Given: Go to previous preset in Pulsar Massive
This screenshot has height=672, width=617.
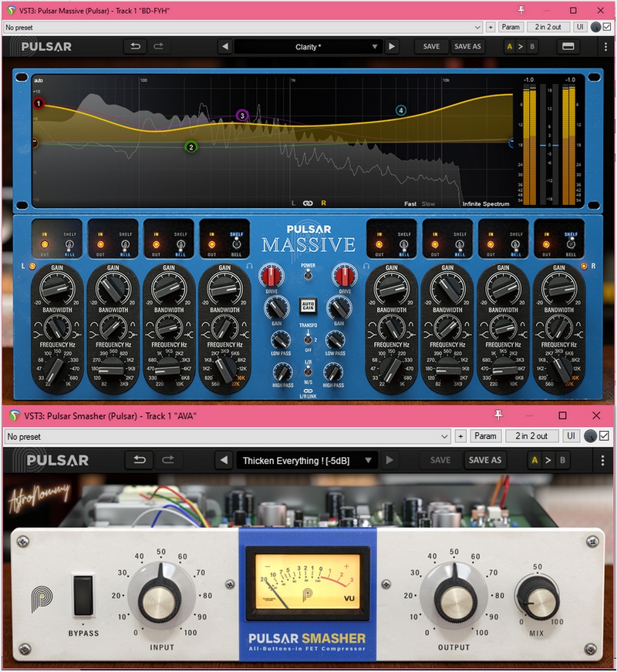Looking at the screenshot, I should click(x=224, y=46).
